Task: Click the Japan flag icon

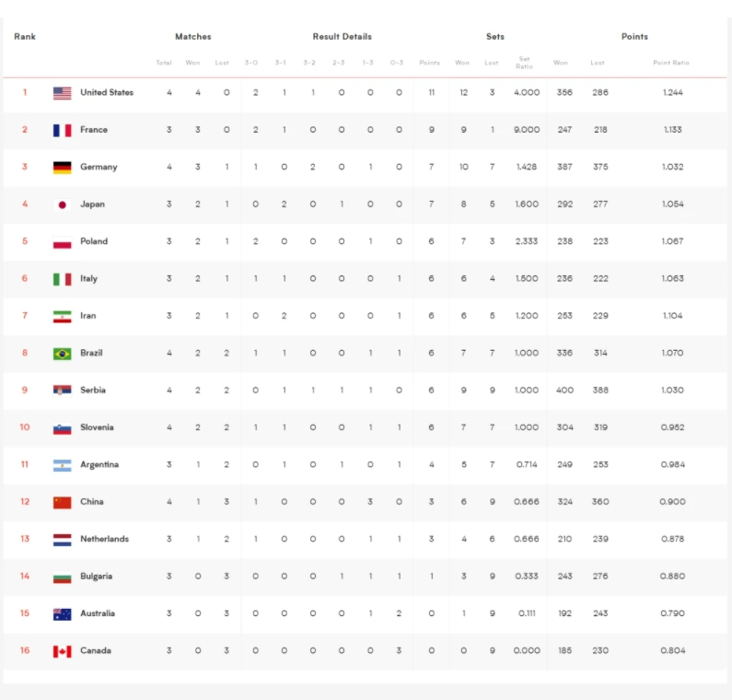Action: click(x=62, y=204)
